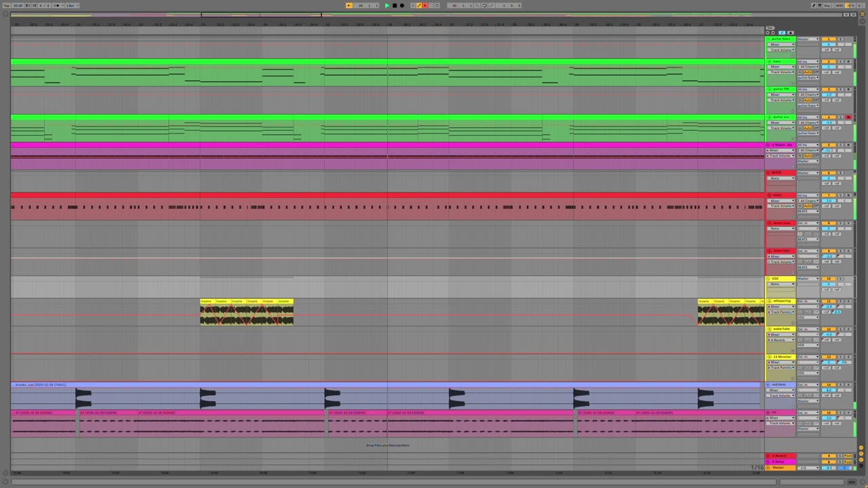Select the wake/take track name

click(x=782, y=329)
